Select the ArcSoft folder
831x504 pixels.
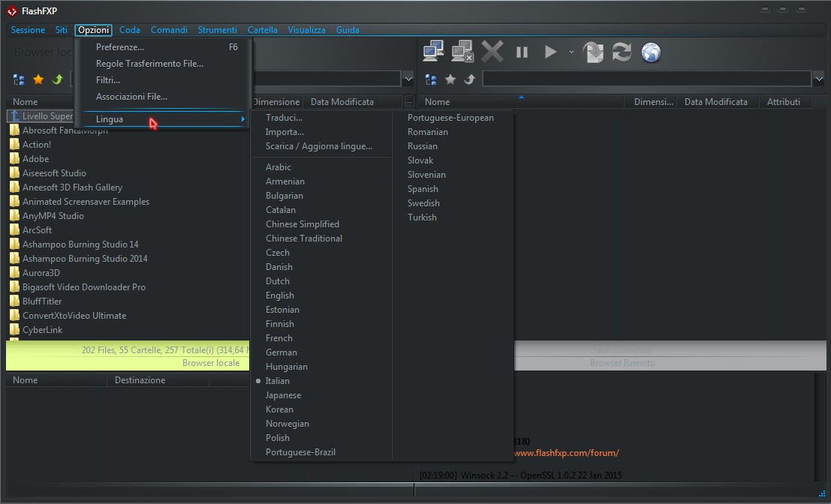click(x=37, y=230)
